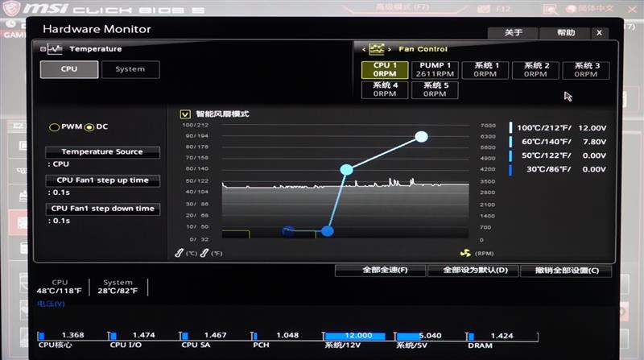Click the topmost fan curve point
644x360 pixels.
coord(421,137)
